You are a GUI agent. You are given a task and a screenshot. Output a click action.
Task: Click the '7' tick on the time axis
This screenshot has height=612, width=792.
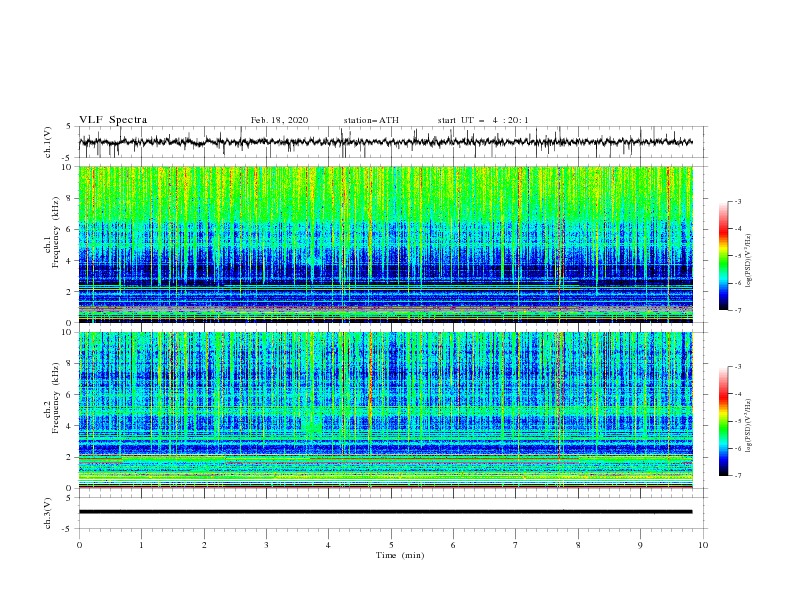pos(515,545)
